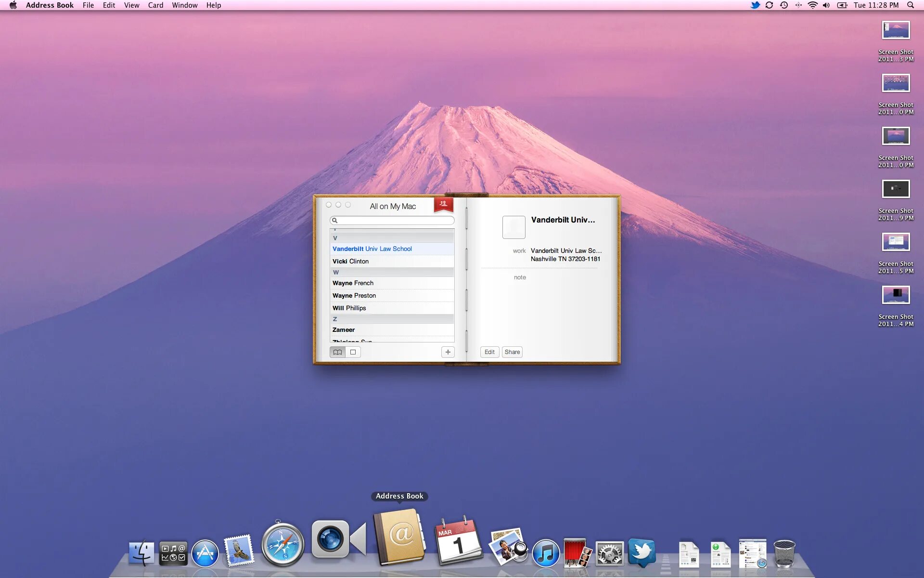Select Vicki Clinton in contact list
Screen dimensions: 924x578
(x=350, y=262)
